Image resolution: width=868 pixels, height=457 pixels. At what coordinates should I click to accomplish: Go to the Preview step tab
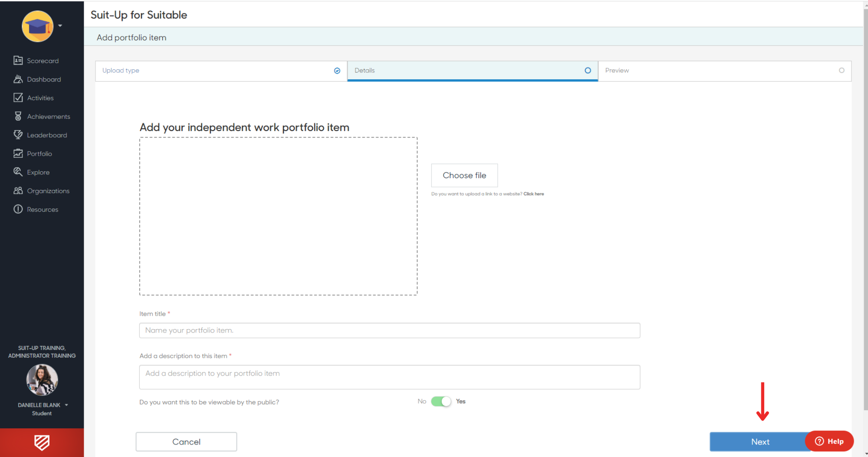(x=725, y=71)
